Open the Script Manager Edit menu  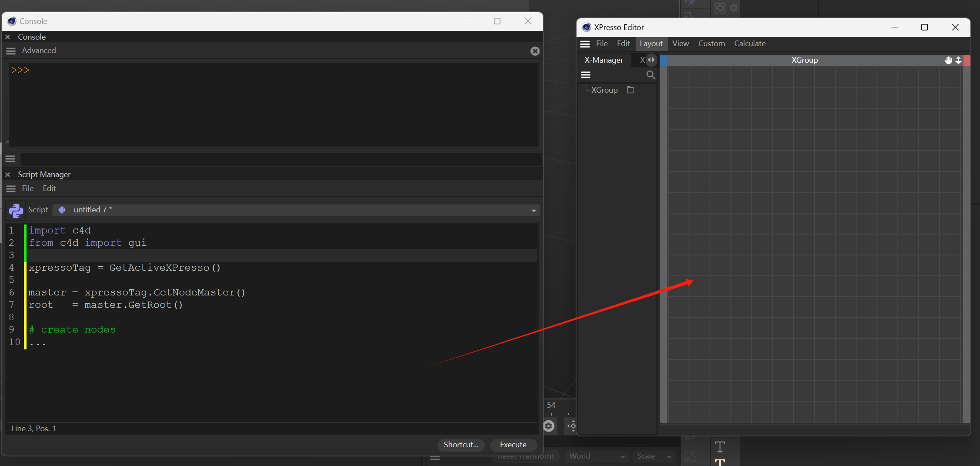click(x=49, y=188)
